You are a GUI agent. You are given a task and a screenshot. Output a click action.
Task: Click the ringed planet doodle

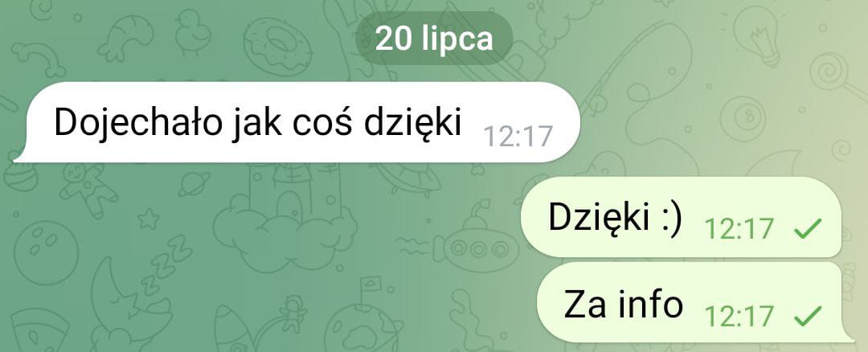coord(194,184)
